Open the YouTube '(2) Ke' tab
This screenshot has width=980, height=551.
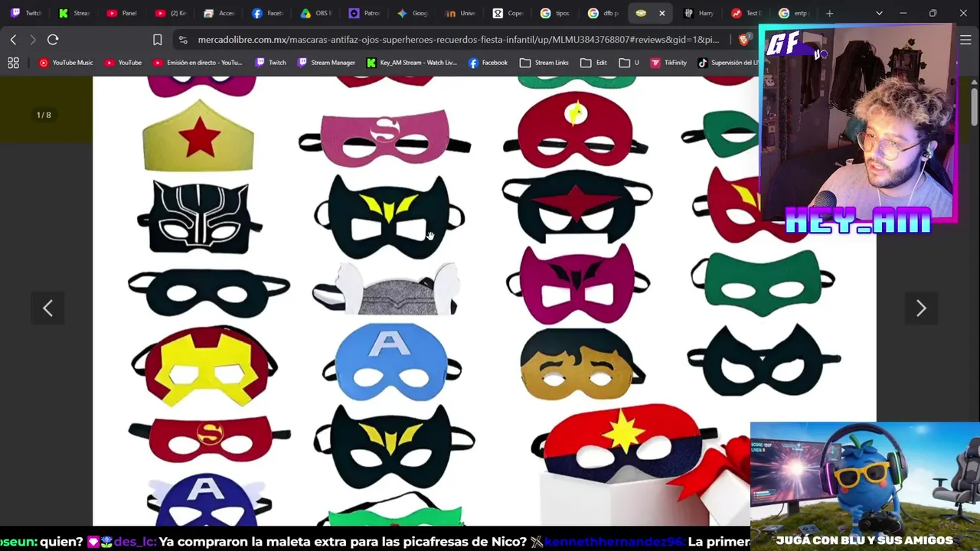click(171, 13)
